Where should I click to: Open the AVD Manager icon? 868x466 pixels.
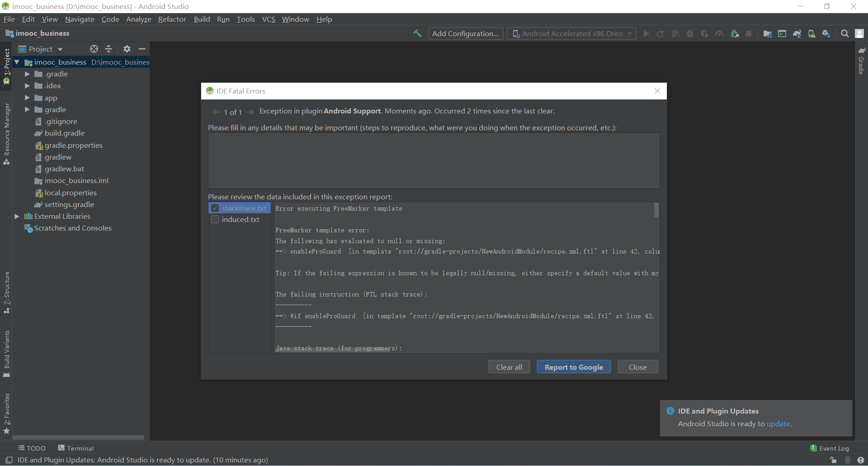tap(811, 33)
